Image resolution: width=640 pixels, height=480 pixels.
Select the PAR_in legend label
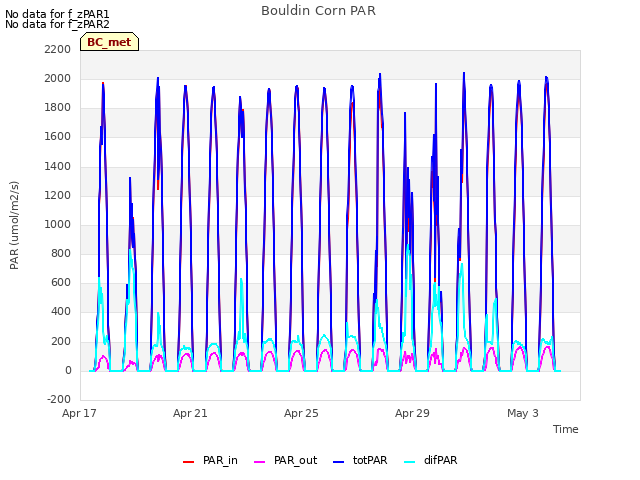[x=220, y=460]
